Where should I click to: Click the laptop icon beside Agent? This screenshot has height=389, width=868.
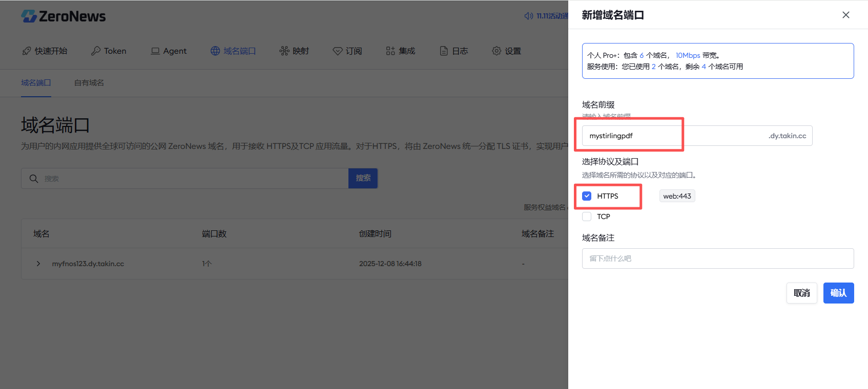(x=155, y=51)
